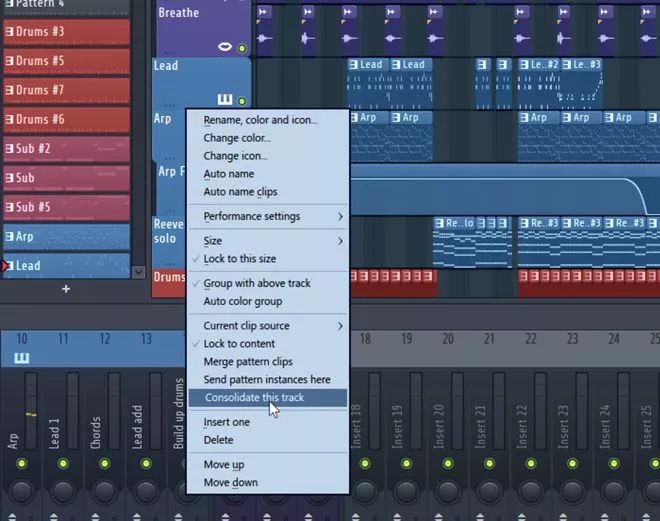Image resolution: width=660 pixels, height=521 pixels.
Task: Add a new pattern with the plus button
Action: [66, 289]
